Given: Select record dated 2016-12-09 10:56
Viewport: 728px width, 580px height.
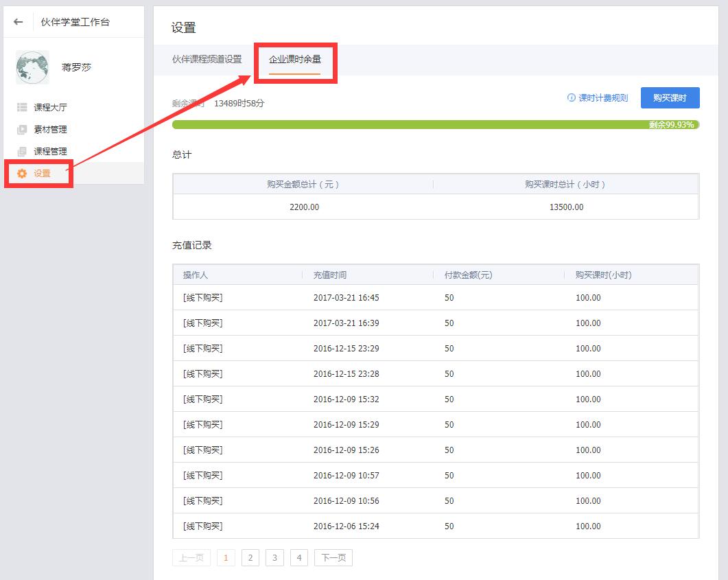Looking at the screenshot, I should click(x=436, y=500).
